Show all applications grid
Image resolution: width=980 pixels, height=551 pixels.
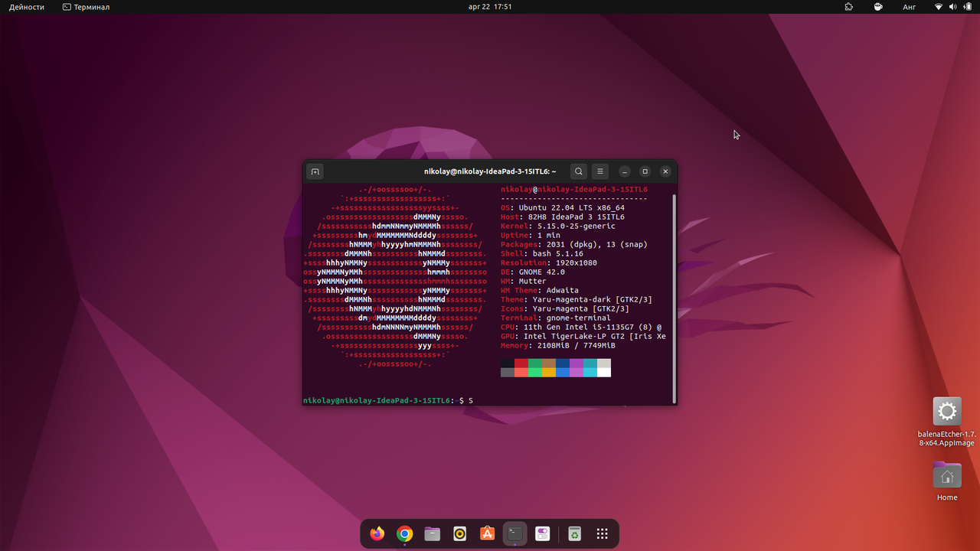[603, 533]
